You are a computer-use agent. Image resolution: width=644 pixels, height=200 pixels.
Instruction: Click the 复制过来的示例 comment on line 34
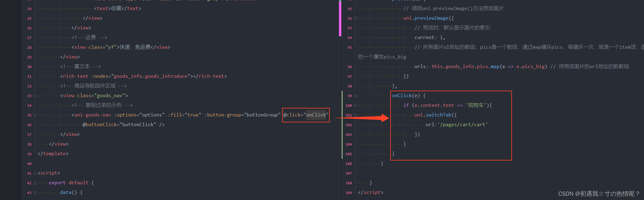102,105
